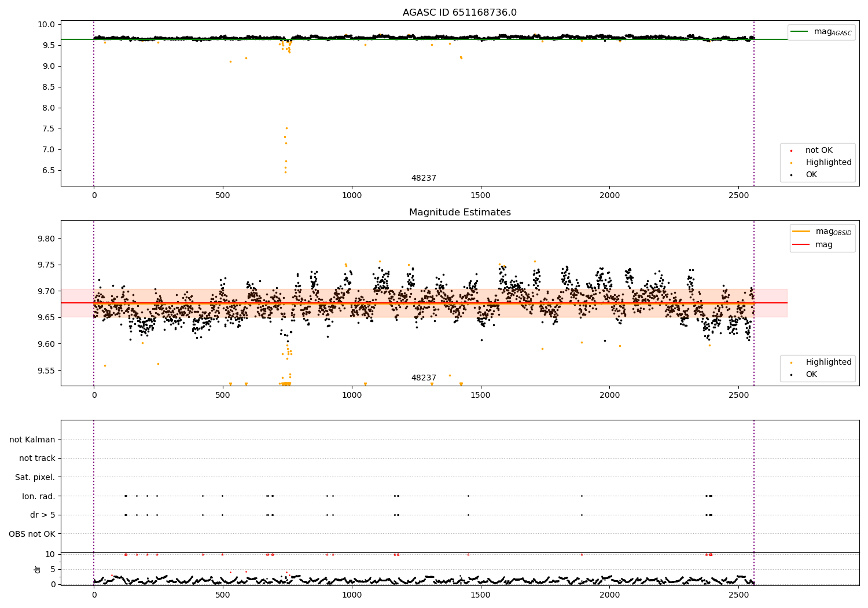The image size is (868, 608).
Task: Click the '9.0' y-axis tick of top plot
Action: tap(50, 66)
